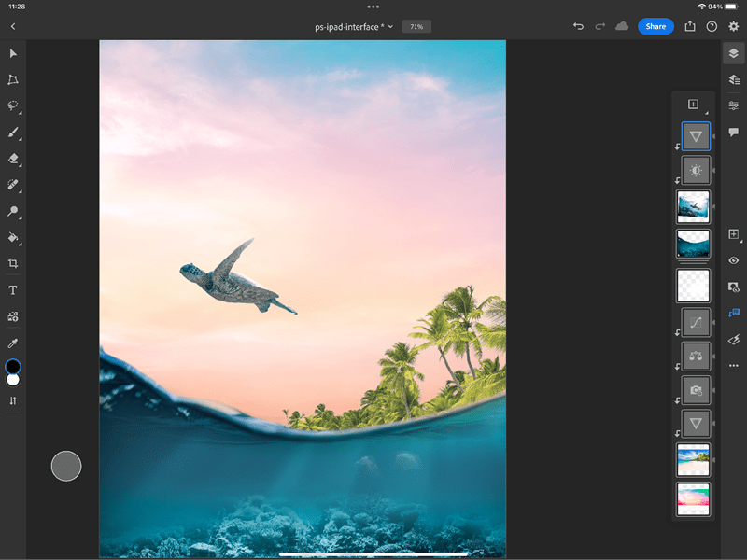The height and width of the screenshot is (560, 747).
Task: Click the foreground black color chip
Action: click(x=13, y=367)
